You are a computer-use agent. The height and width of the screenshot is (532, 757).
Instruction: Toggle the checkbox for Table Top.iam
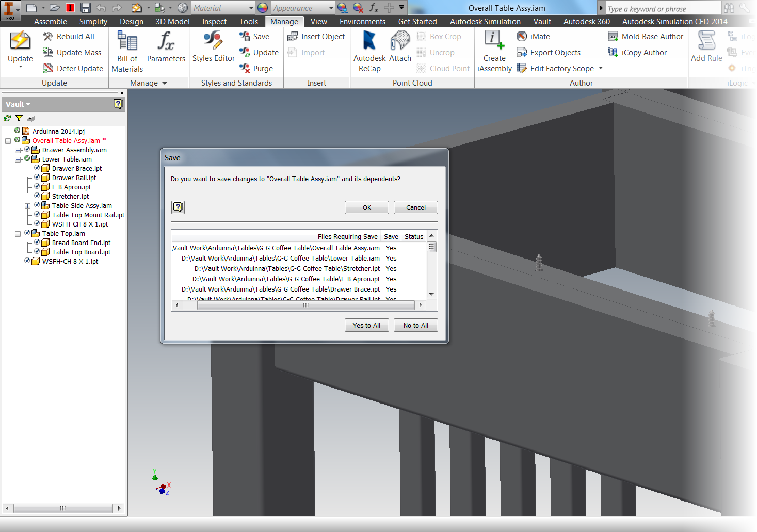(27, 233)
